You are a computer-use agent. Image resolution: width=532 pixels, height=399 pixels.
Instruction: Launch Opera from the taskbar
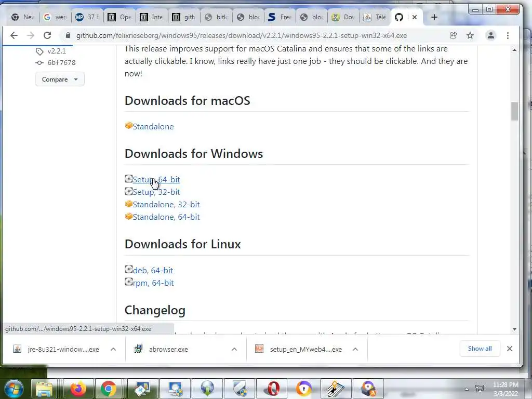[x=273, y=389]
